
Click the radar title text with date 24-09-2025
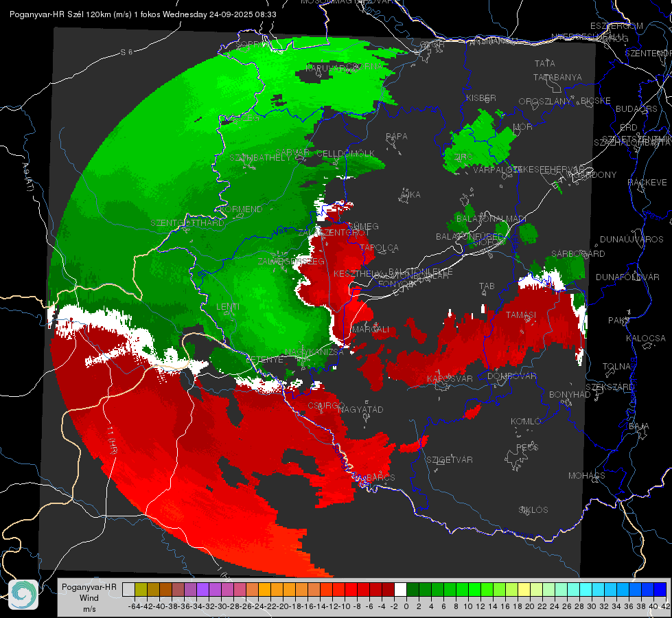(x=143, y=14)
